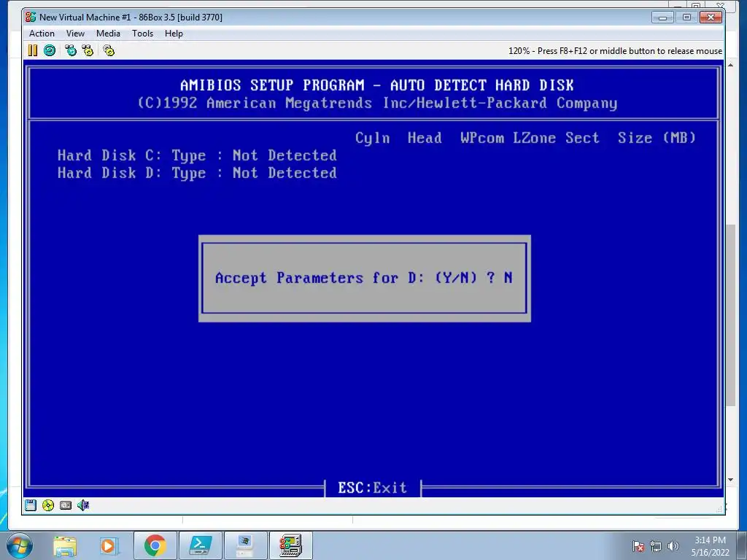Open File Explorer from taskbar
Screen dimensions: 747x560
pos(65,545)
